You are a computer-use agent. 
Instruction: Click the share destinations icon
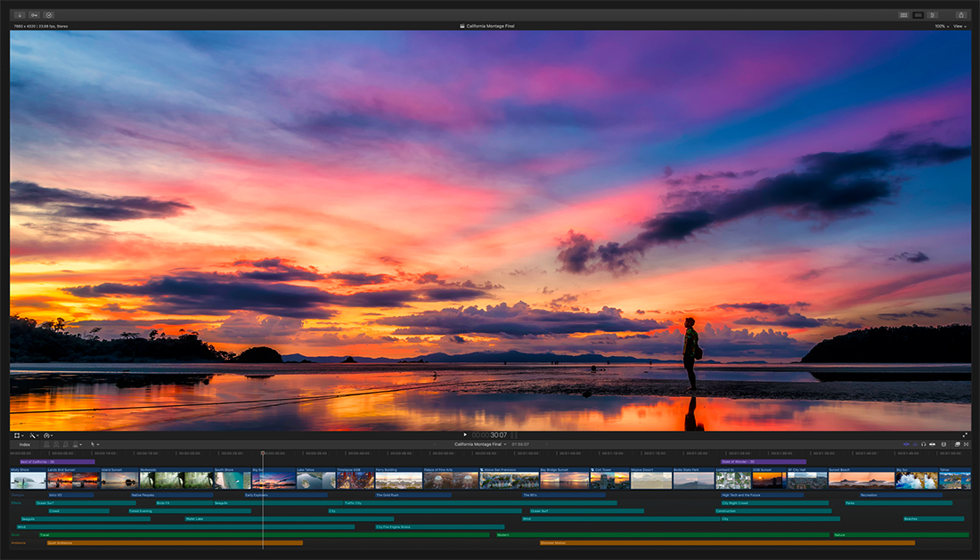pyautogui.click(x=962, y=15)
